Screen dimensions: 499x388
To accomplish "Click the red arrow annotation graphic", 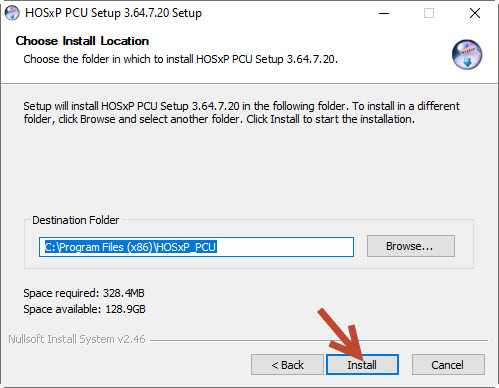I will [x=340, y=333].
